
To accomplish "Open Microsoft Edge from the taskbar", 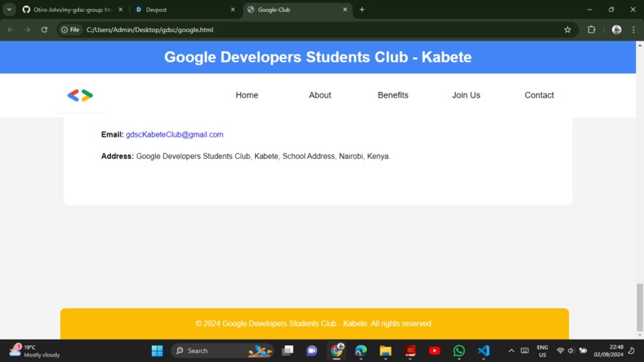I will pyautogui.click(x=361, y=351).
